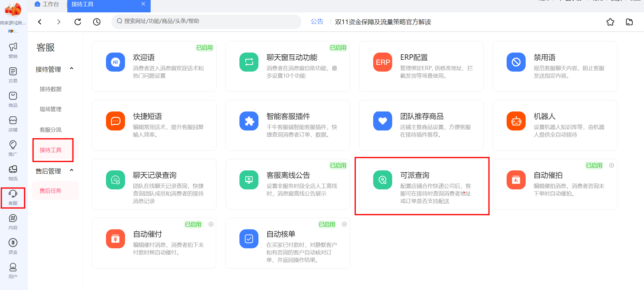644x290 pixels.
Task: Click the 客服离线公告 monitor icon
Action: coord(249,180)
